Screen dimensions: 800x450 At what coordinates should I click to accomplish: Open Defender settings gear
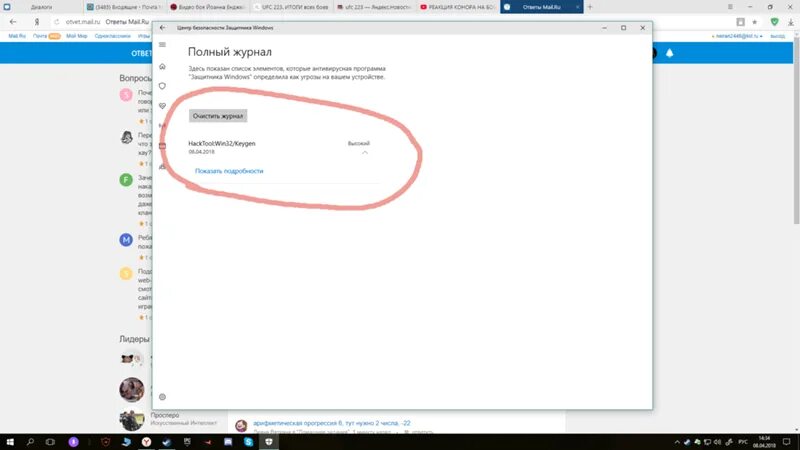coord(162,397)
